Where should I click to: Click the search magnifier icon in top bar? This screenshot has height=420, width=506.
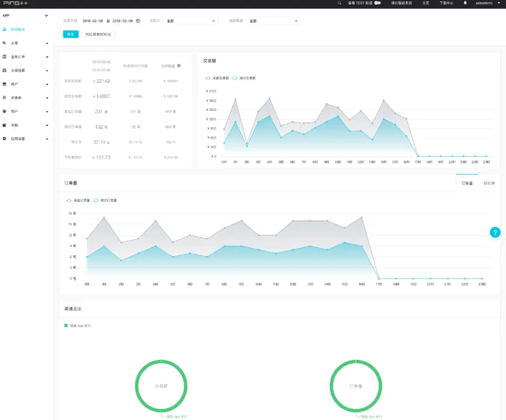click(x=339, y=3)
